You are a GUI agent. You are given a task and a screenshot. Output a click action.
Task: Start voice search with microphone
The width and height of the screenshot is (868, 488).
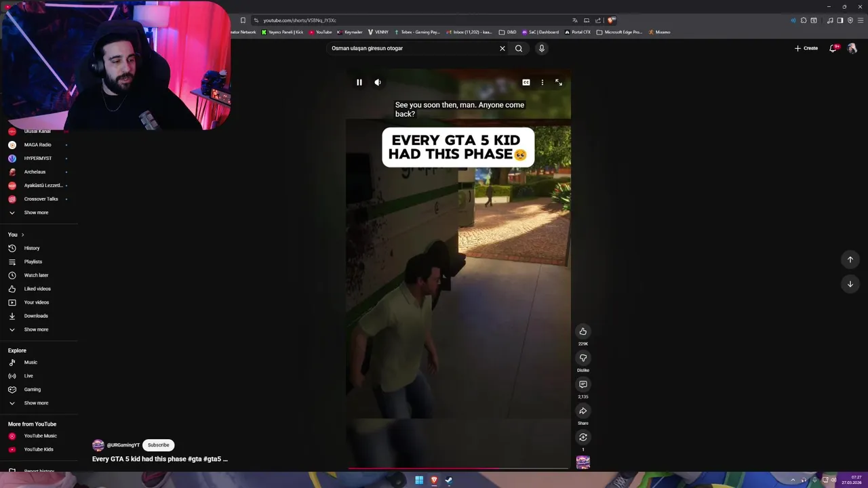542,49
